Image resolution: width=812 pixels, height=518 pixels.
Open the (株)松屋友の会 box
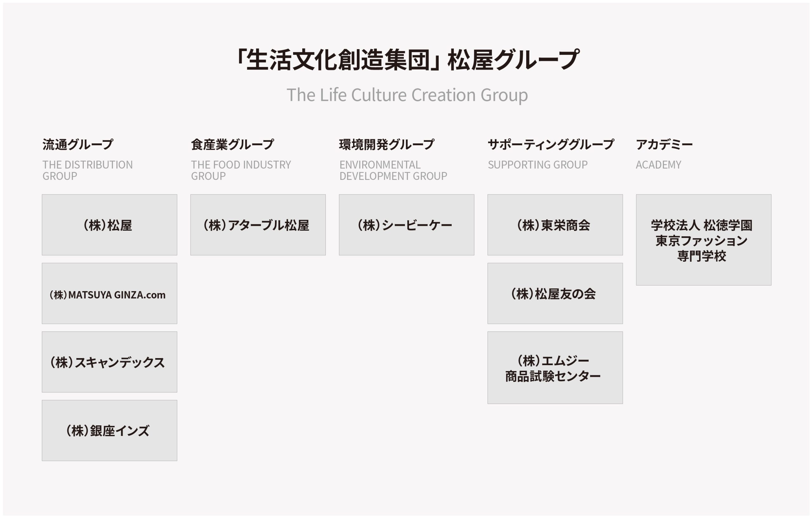click(x=555, y=293)
